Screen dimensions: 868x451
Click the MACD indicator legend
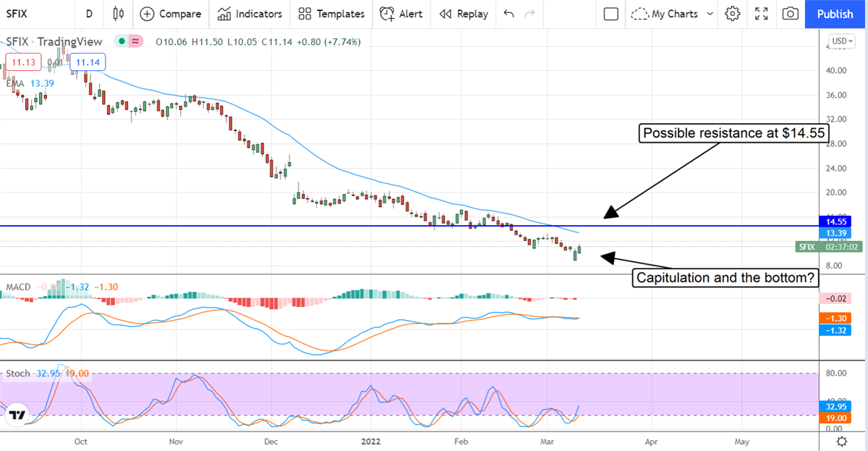point(18,287)
